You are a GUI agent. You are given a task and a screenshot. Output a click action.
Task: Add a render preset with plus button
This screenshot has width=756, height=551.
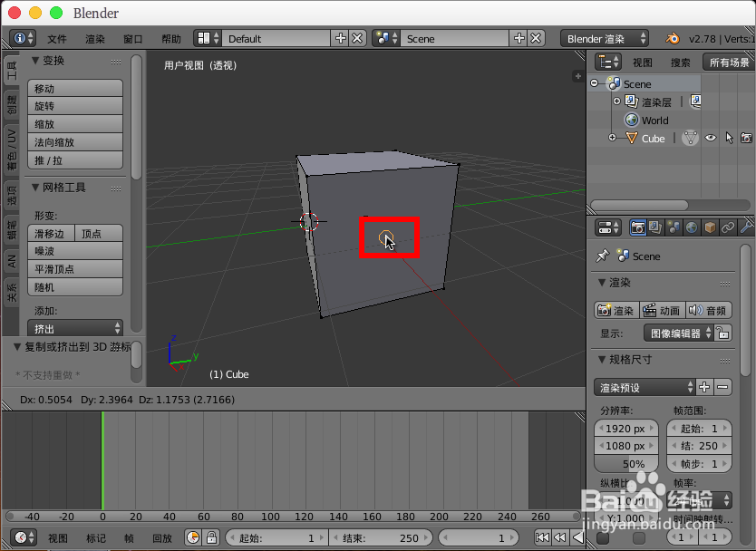pyautogui.click(x=704, y=387)
